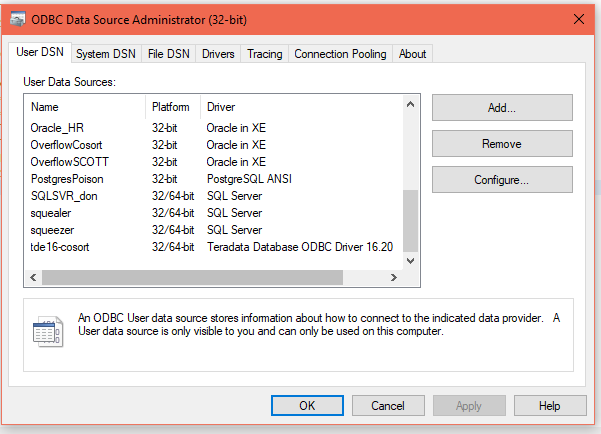
Task: Close the ODBC Data Source Administrator window
Action: [579, 19]
